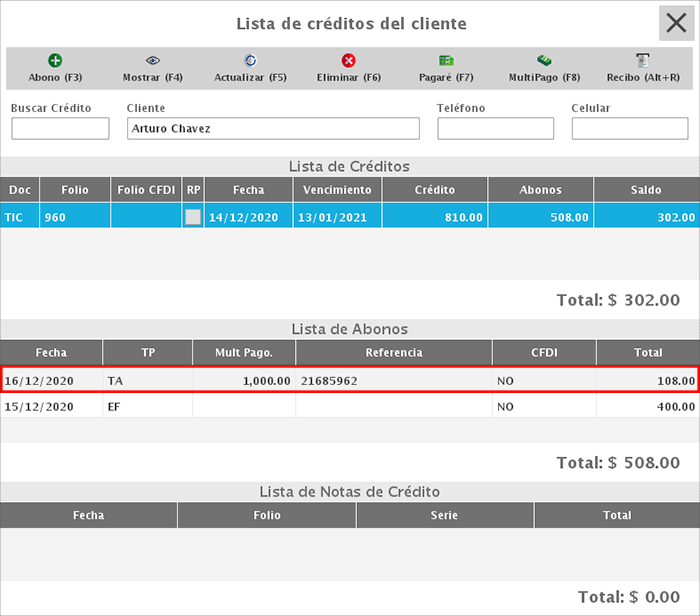The image size is (700, 616).
Task: Select the 16/12/2020 TA payment row
Action: click(x=350, y=381)
